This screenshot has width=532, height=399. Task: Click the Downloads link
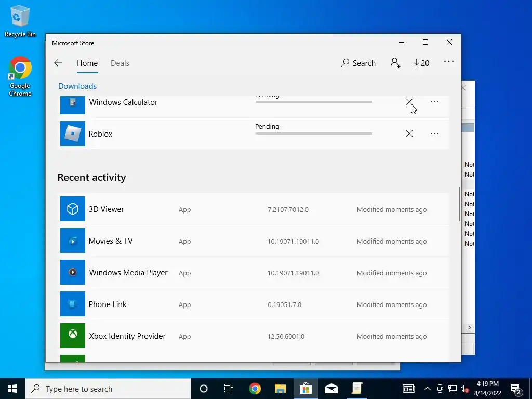point(77,86)
